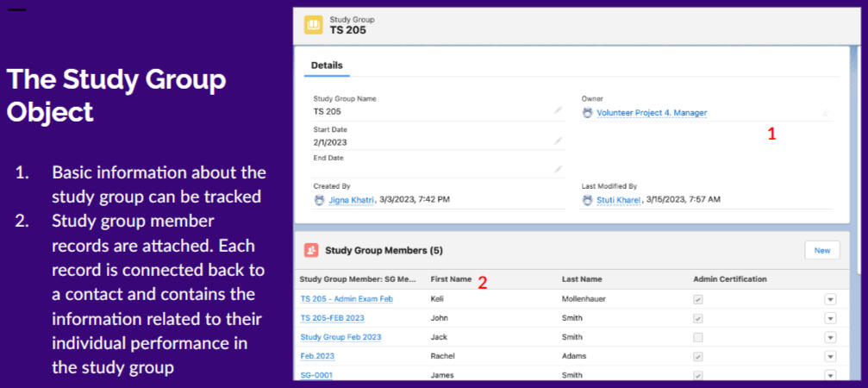Switch to the Details tab
The width and height of the screenshot is (868, 388).
(327, 66)
